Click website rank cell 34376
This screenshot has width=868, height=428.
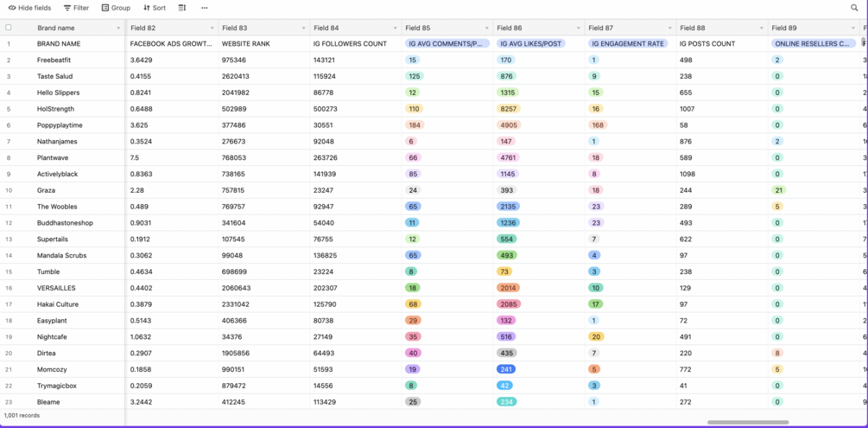264,337
